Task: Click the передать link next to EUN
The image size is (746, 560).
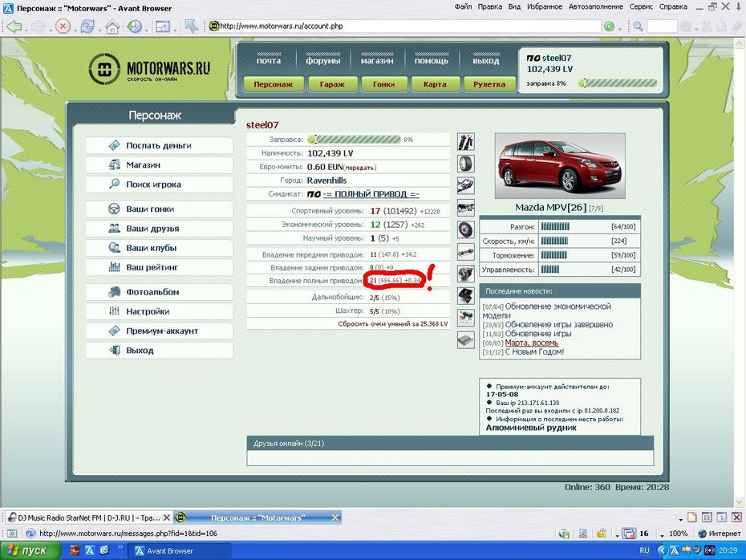Action: tap(359, 168)
